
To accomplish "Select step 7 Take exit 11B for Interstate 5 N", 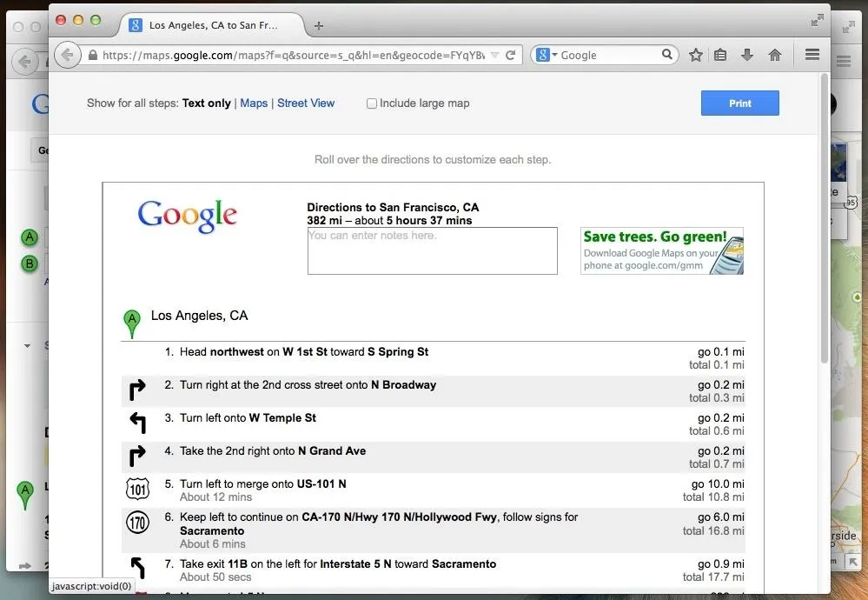I will tap(433, 570).
